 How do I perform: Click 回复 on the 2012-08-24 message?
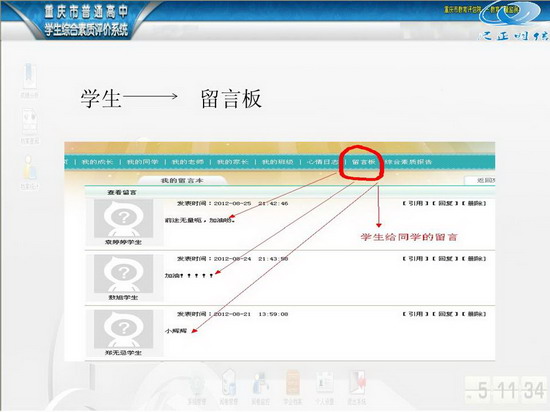click(445, 259)
